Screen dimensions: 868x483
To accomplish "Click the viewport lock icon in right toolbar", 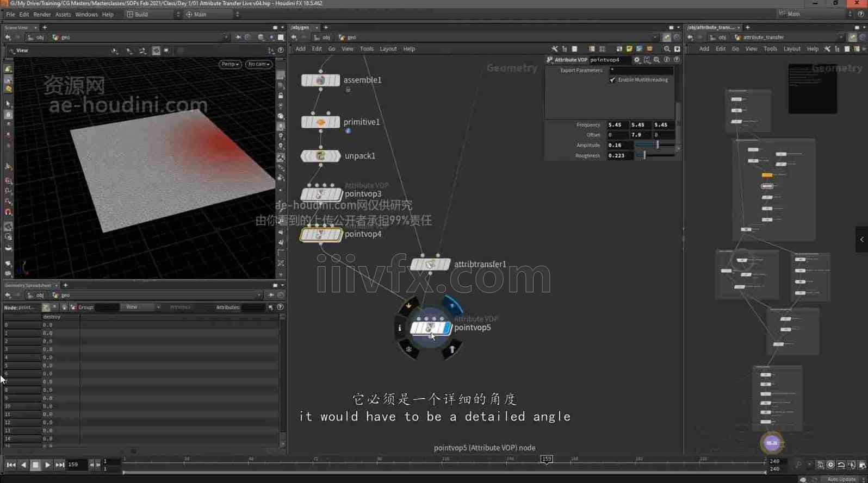I will pyautogui.click(x=281, y=96).
